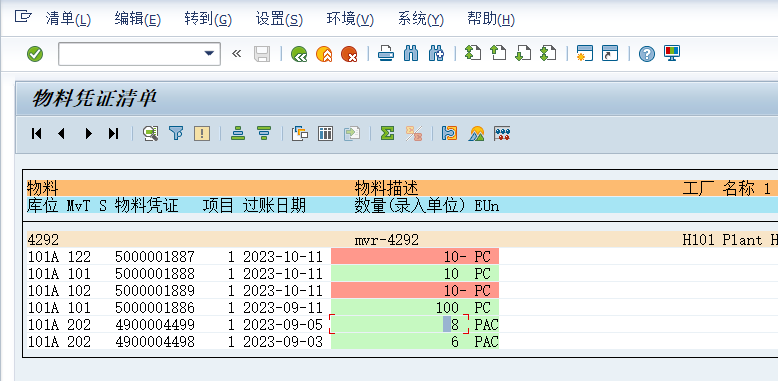Viewport: 778px width, 381px height.
Task: Open the 清单 menu
Action: 68,19
